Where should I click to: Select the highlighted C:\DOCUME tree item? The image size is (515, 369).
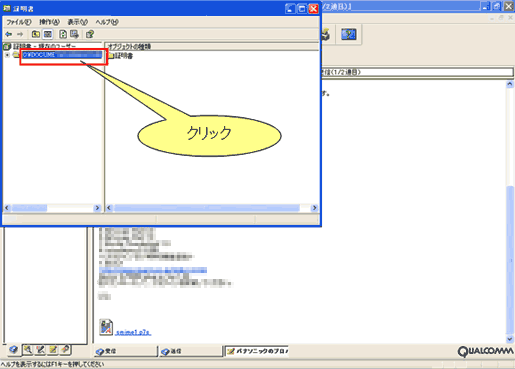coord(62,55)
